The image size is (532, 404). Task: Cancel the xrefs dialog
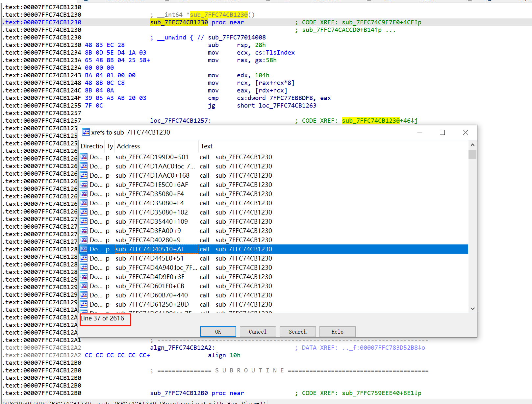point(258,332)
